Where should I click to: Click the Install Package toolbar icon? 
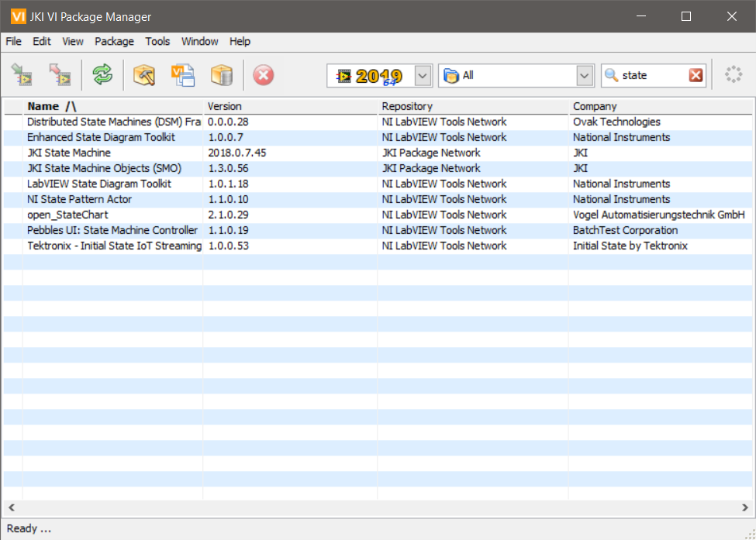pyautogui.click(x=22, y=75)
